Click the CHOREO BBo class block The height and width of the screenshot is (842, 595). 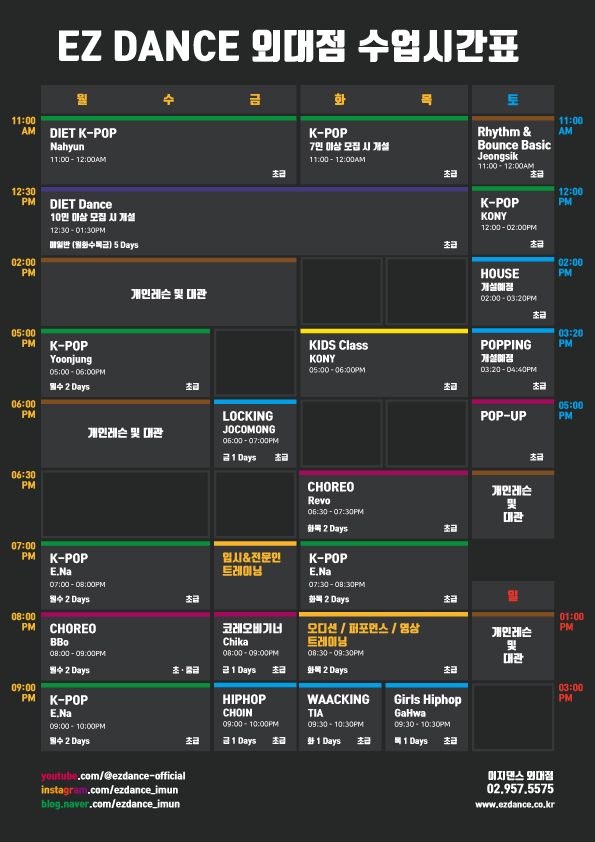(126, 647)
